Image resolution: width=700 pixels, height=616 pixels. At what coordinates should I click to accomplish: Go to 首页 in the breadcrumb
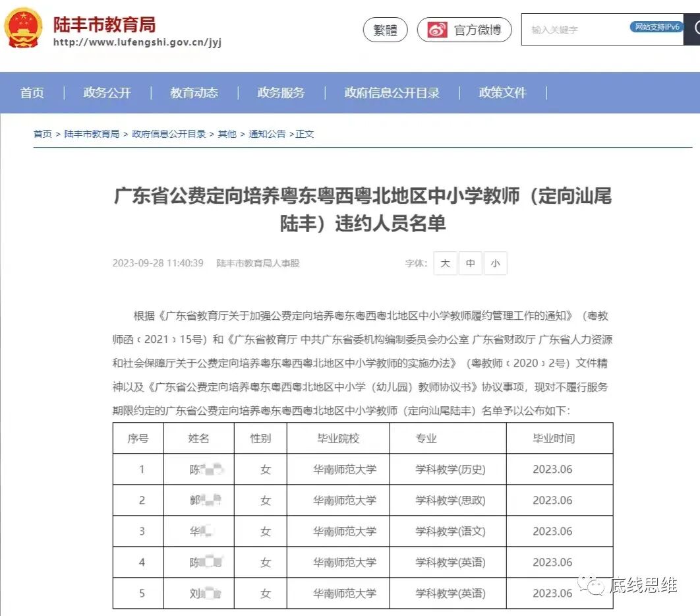click(43, 134)
